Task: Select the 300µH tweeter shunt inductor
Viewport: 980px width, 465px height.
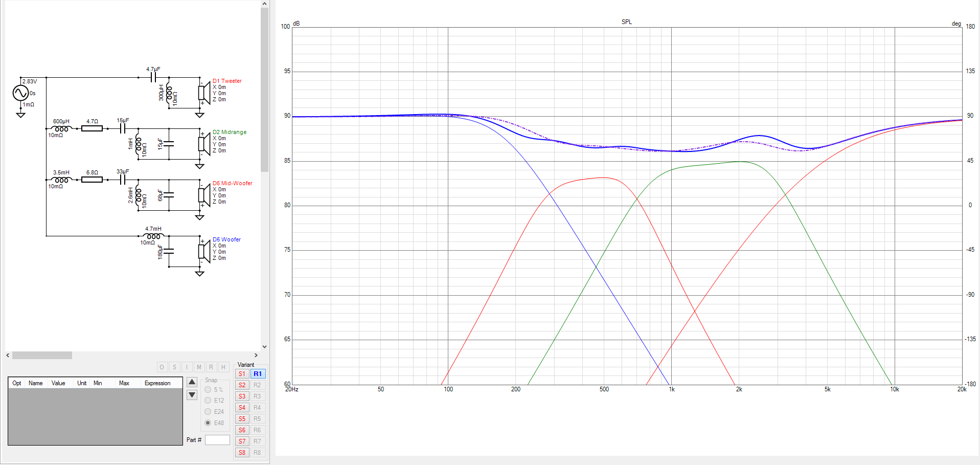Action: point(169,93)
